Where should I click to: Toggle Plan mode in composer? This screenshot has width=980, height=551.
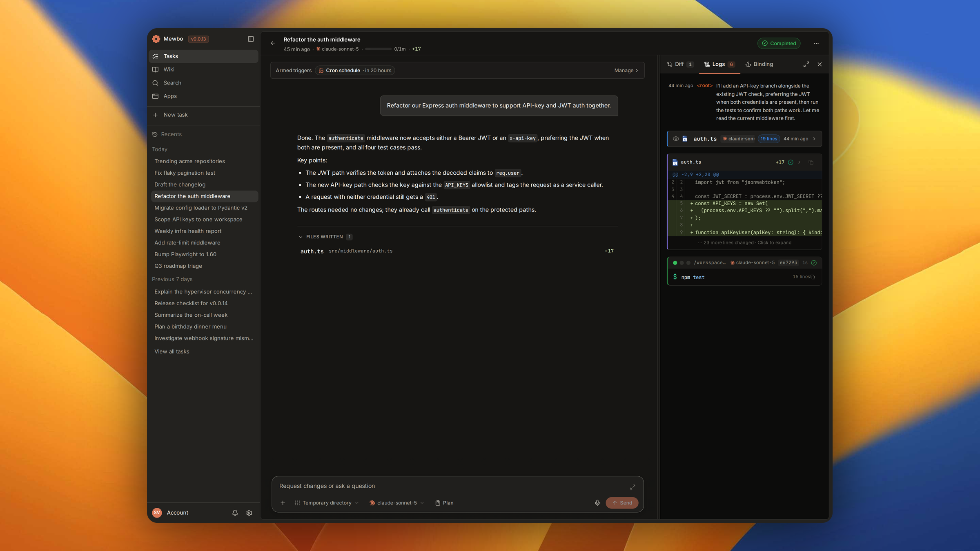(444, 503)
